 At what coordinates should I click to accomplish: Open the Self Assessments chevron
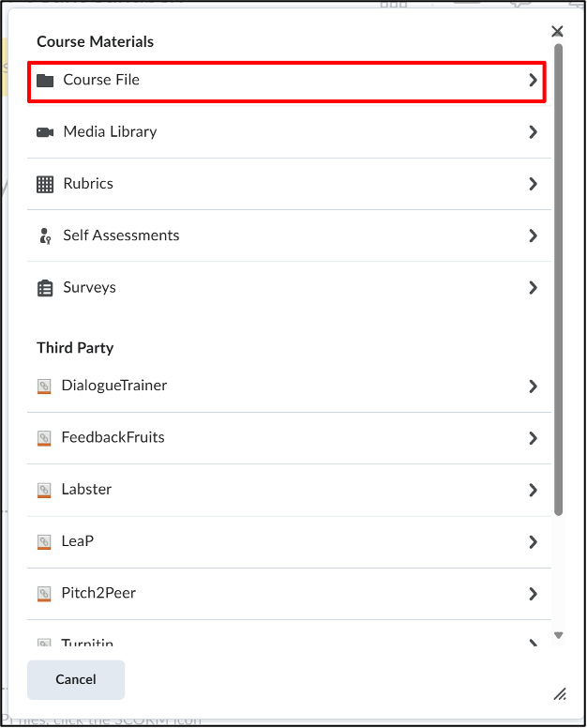pyautogui.click(x=533, y=235)
